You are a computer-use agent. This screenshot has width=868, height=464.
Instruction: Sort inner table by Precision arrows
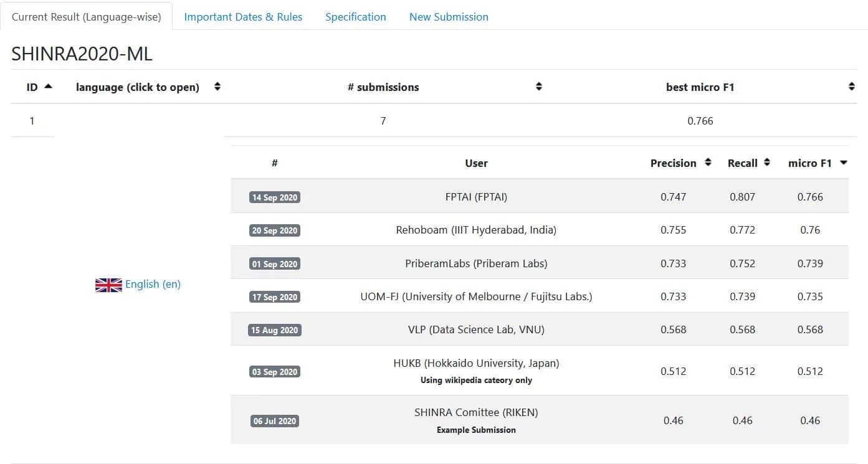click(x=708, y=162)
